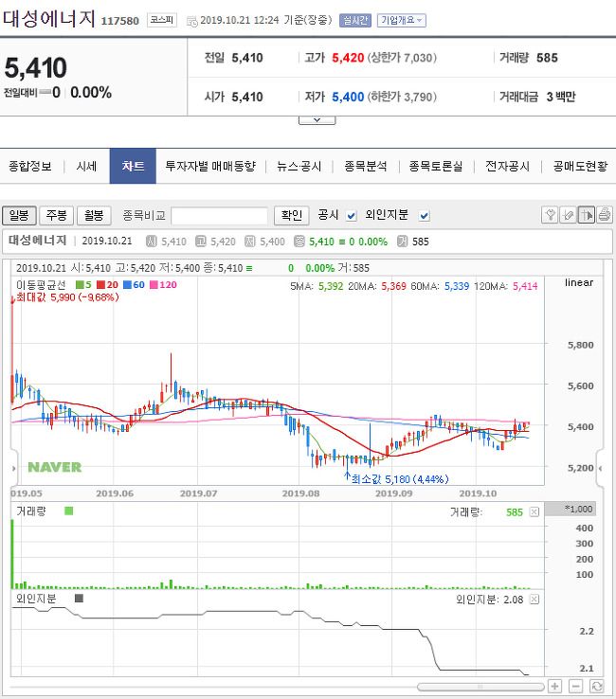Click the 대성에너지 stock title

pyautogui.click(x=49, y=19)
